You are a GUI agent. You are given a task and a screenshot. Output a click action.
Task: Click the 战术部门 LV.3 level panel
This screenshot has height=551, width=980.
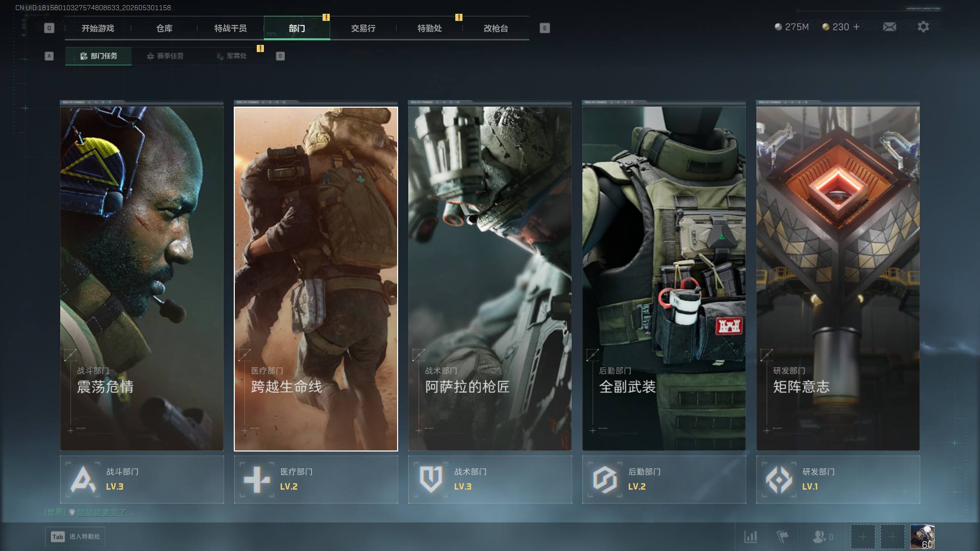click(x=490, y=479)
